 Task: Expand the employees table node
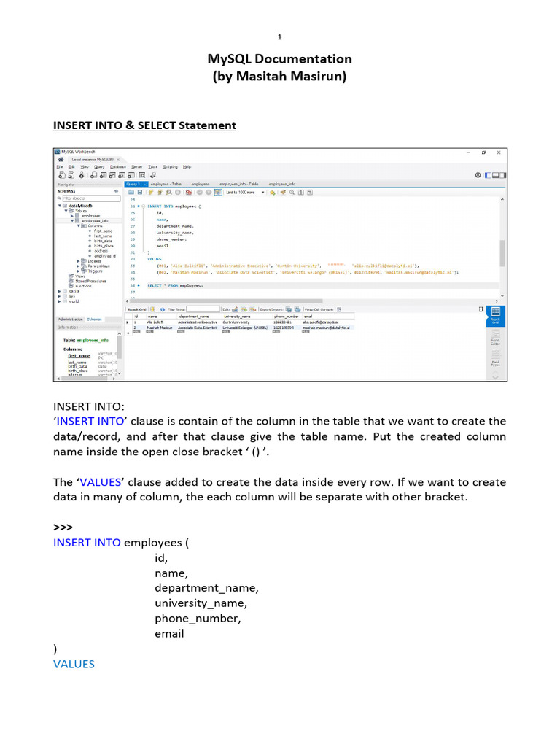tap(72, 216)
